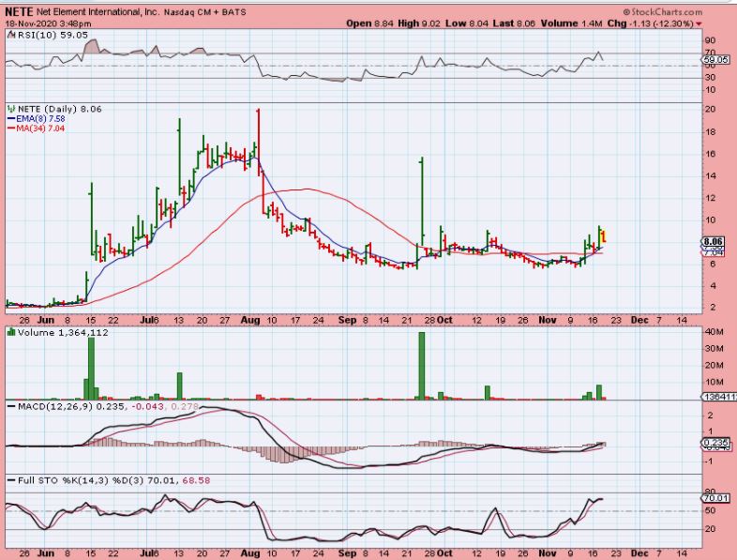Click the red MA(34) legend line marker
This screenshot has width=737, height=560.
9,129
